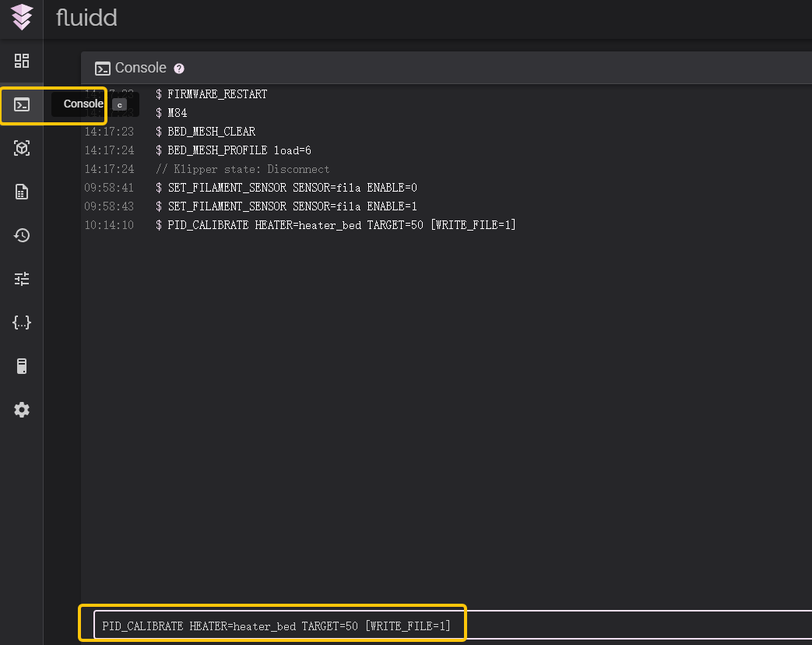Image resolution: width=812 pixels, height=645 pixels.
Task: Open the Dashboard from the sidebar
Action: click(22, 61)
